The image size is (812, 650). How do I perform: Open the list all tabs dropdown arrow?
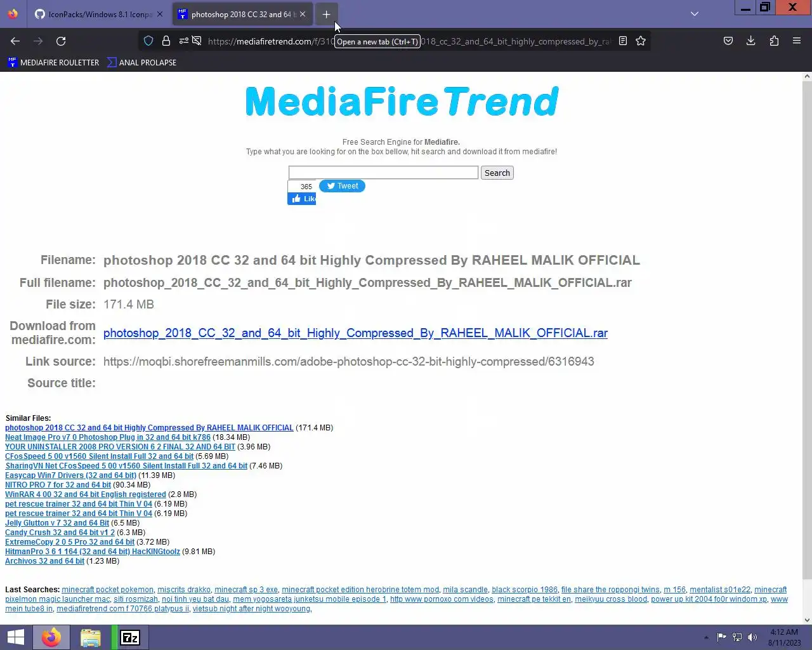click(695, 14)
